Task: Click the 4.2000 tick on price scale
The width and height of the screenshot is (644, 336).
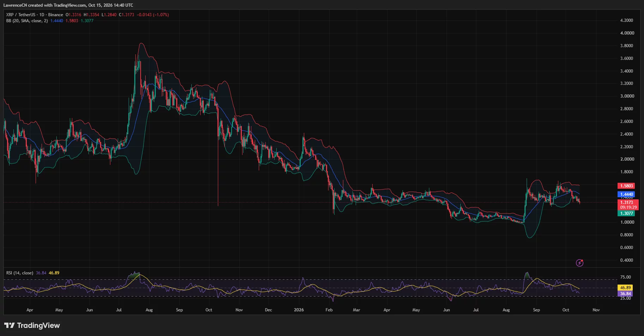Action: pos(627,20)
